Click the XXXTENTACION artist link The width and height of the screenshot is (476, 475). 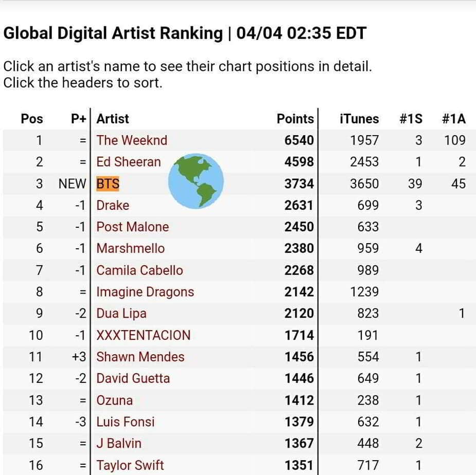click(x=144, y=335)
